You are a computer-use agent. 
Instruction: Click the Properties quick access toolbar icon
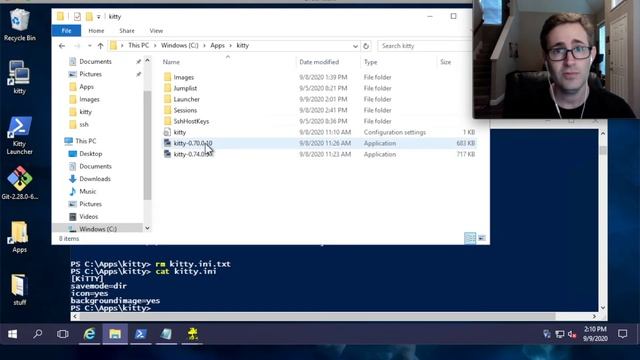(x=77, y=16)
